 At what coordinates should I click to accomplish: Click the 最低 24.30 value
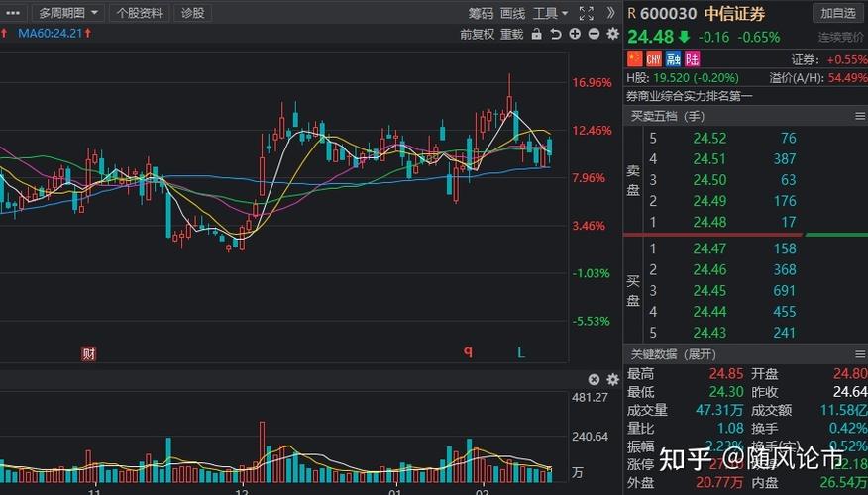[x=726, y=392]
